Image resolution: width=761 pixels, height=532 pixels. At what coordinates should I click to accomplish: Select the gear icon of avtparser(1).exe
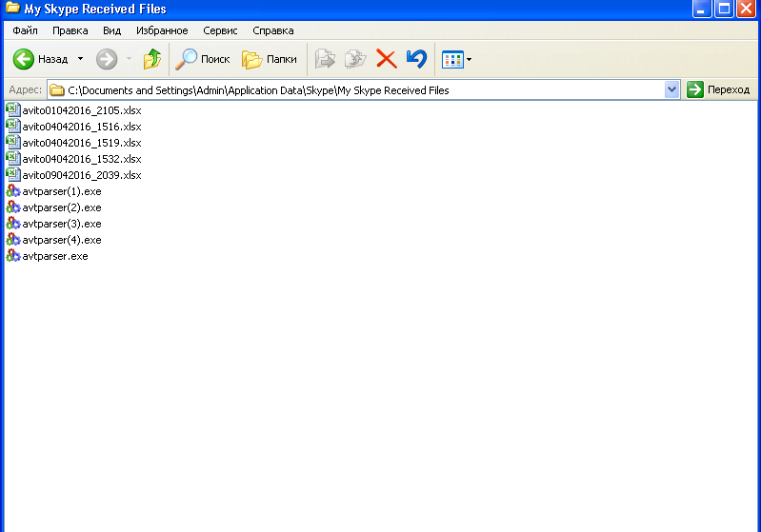click(13, 191)
